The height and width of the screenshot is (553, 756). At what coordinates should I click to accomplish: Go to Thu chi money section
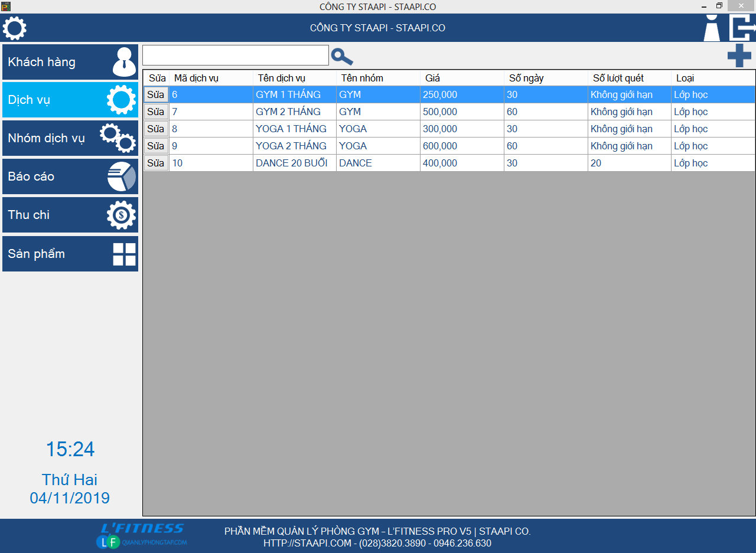(x=70, y=215)
